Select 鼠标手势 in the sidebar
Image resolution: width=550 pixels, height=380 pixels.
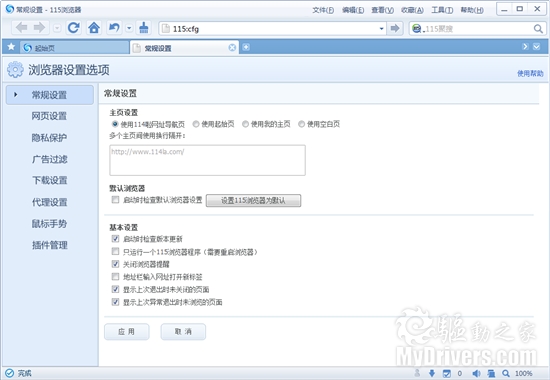tap(49, 224)
